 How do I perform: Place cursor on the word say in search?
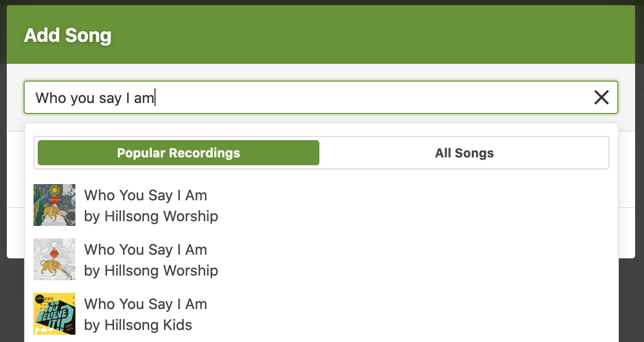coord(110,98)
